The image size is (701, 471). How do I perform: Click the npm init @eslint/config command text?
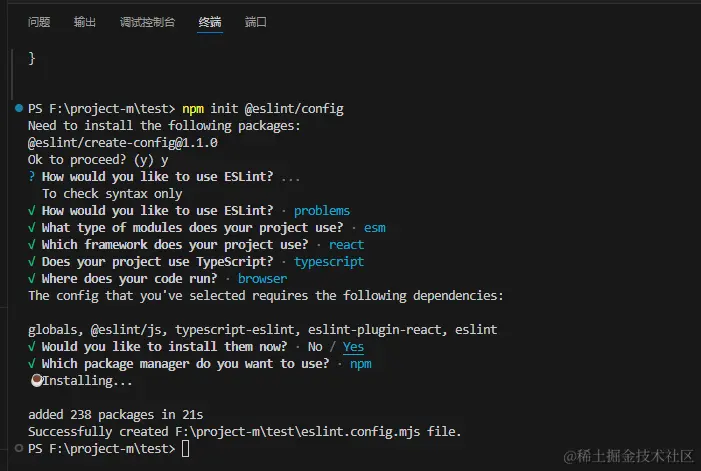(x=263, y=108)
